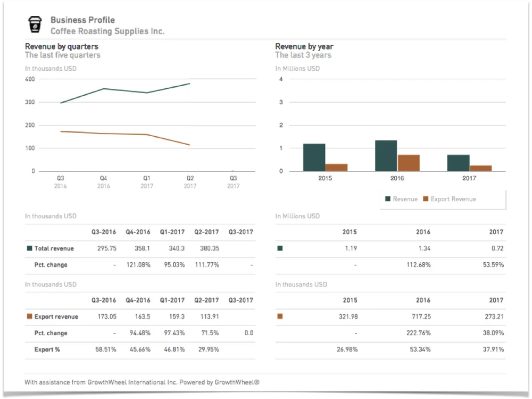532x399 pixels.
Task: Select the teal square icon beside Total revenue
Action: (28, 248)
